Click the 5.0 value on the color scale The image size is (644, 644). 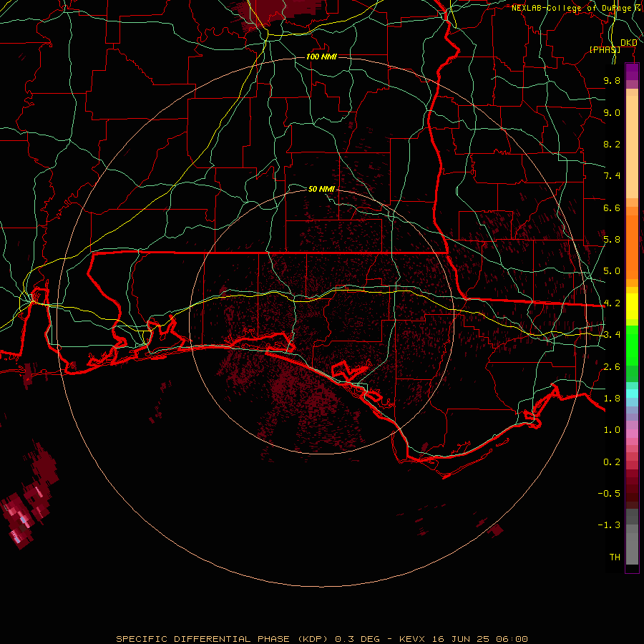pos(612,271)
